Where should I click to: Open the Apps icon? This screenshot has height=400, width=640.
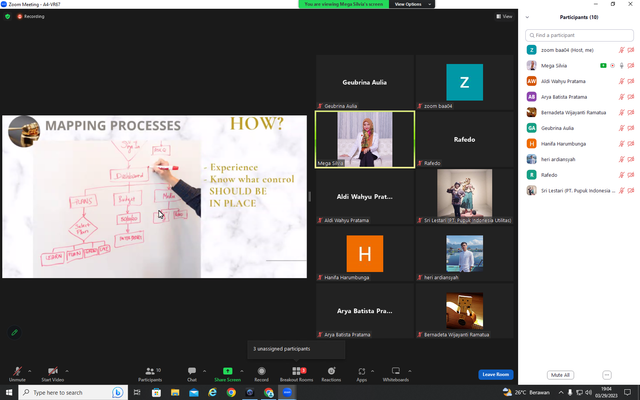[362, 371]
